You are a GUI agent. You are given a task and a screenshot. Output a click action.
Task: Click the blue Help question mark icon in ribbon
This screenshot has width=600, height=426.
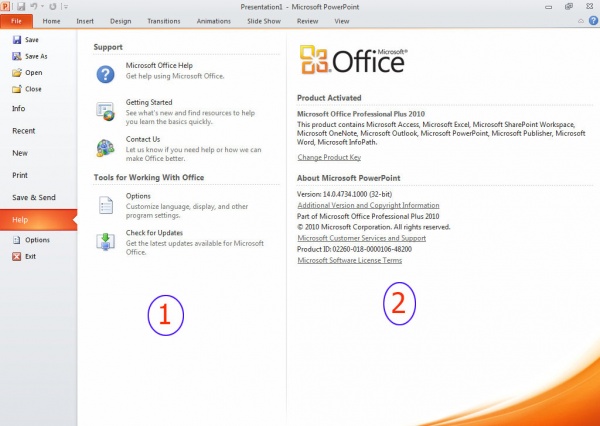pyautogui.click(x=593, y=21)
